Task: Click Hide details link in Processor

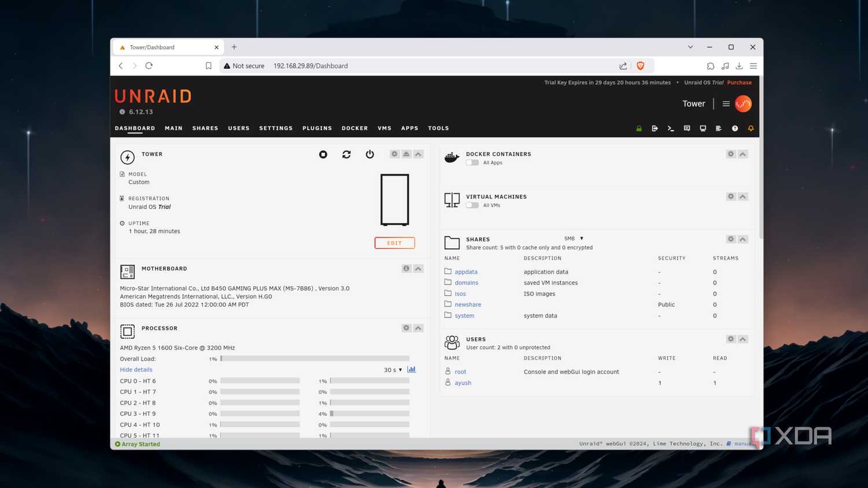Action: pyautogui.click(x=136, y=369)
